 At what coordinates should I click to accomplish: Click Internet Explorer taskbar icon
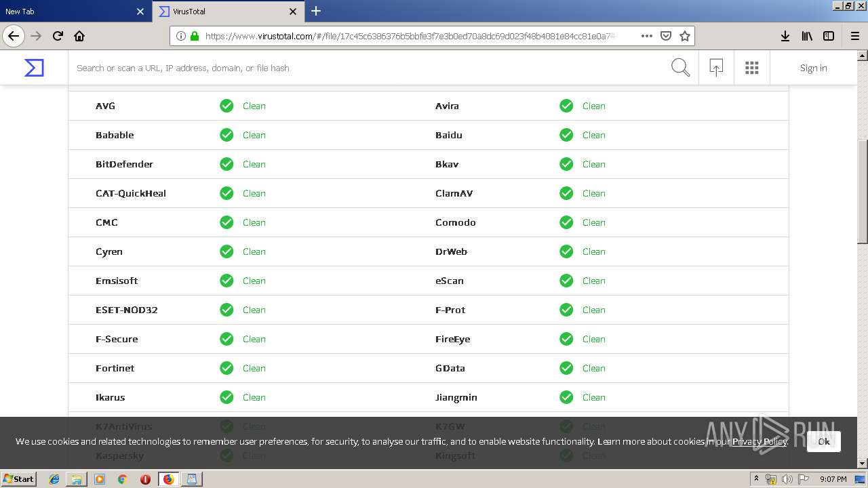[54, 479]
